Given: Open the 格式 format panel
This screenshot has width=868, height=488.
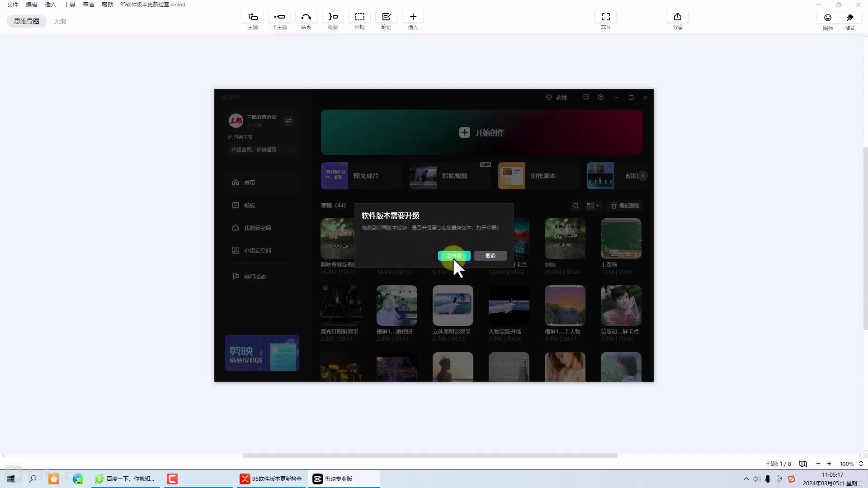Looking at the screenshot, I should [850, 21].
